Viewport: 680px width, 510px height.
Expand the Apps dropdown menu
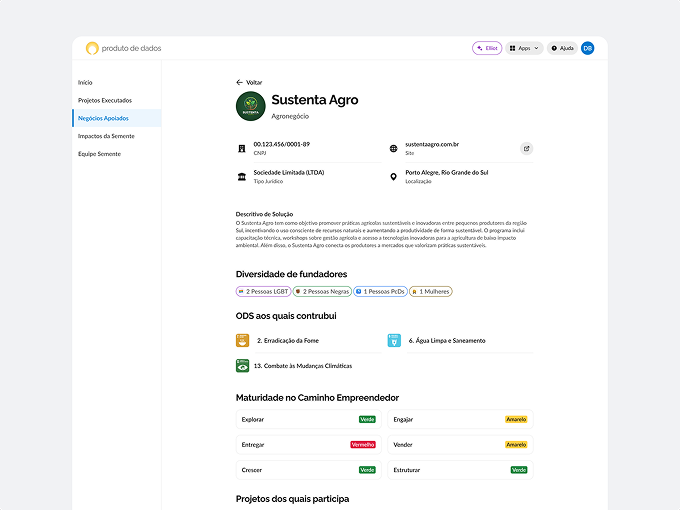523,48
